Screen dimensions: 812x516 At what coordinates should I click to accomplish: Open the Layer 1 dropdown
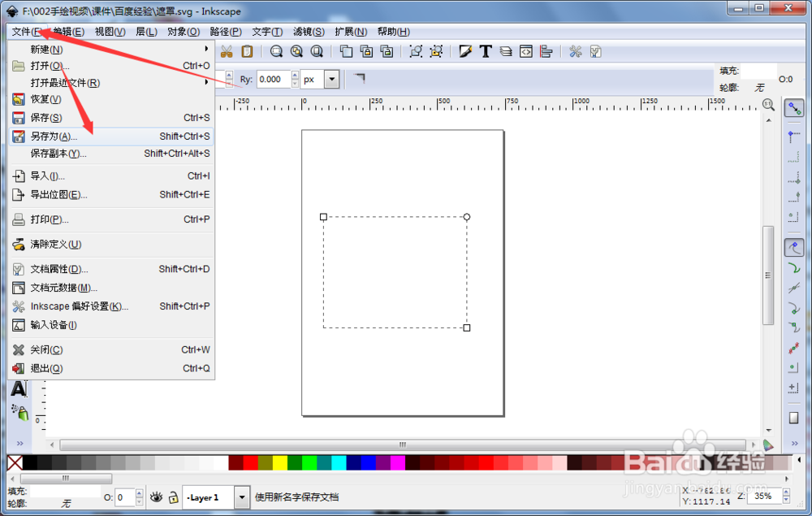[241, 497]
